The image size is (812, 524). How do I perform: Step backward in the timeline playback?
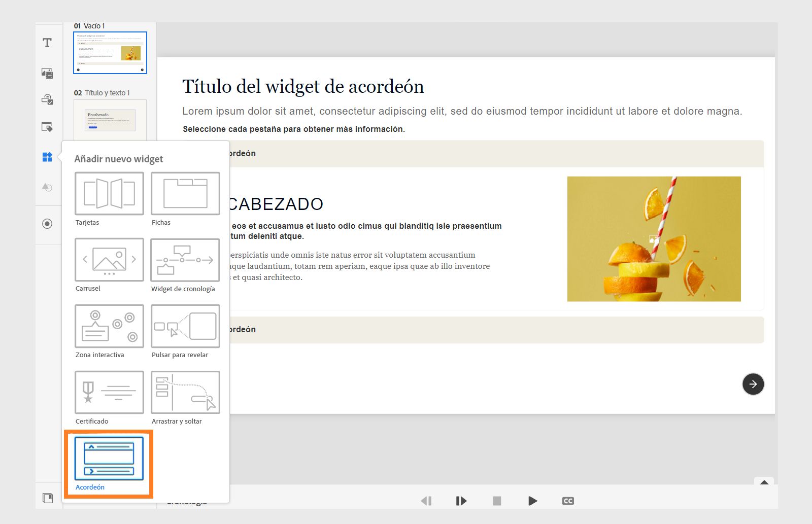(x=426, y=501)
